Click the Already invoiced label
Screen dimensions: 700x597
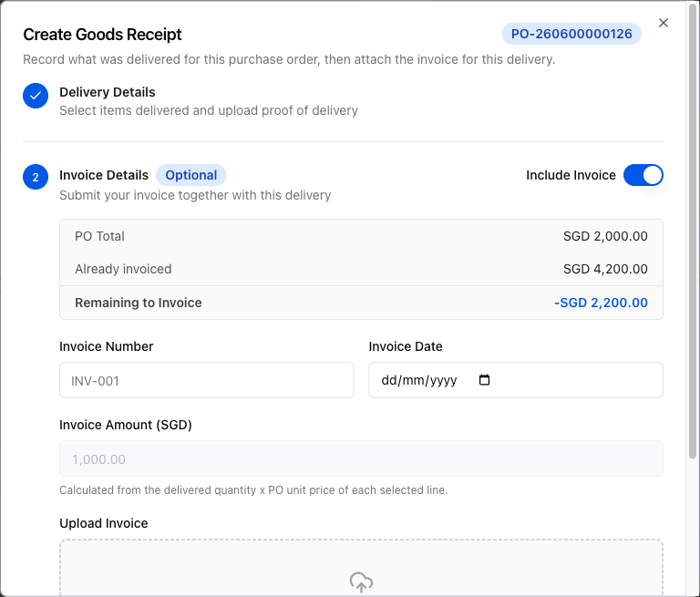(x=123, y=269)
